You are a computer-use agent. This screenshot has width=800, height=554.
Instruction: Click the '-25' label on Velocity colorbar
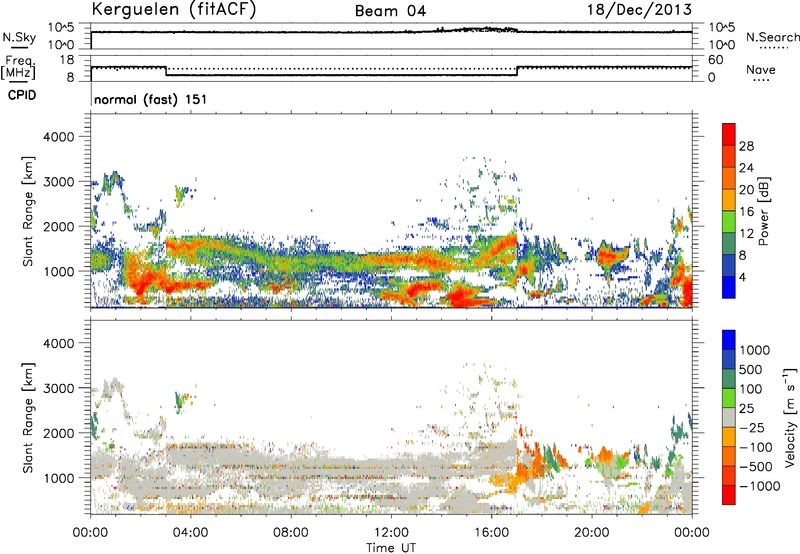[x=752, y=427]
